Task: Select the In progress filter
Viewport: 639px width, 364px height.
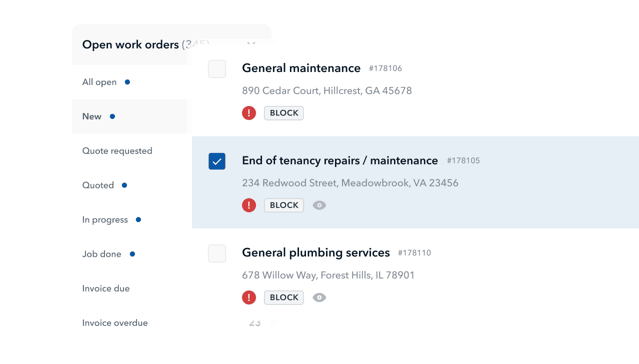Action: coord(105,220)
